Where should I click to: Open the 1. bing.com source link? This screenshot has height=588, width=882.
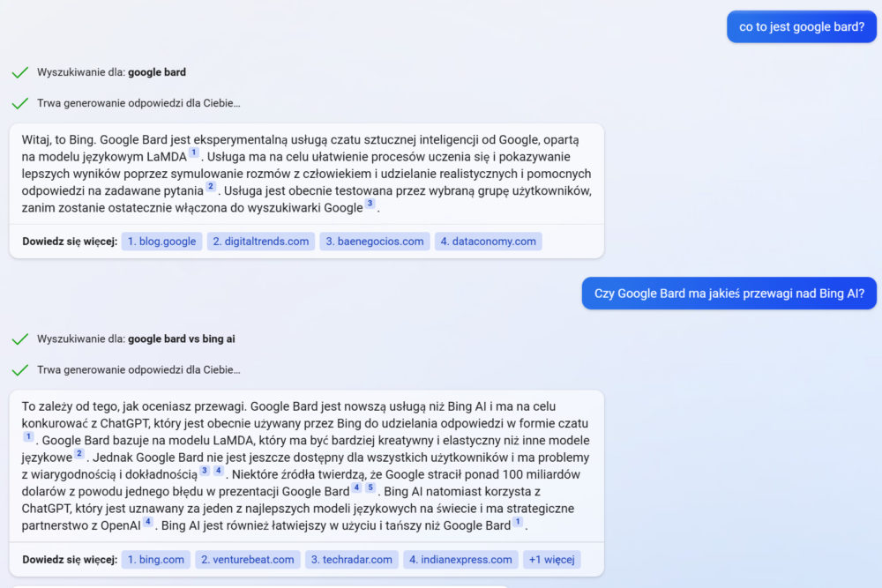coord(156,559)
